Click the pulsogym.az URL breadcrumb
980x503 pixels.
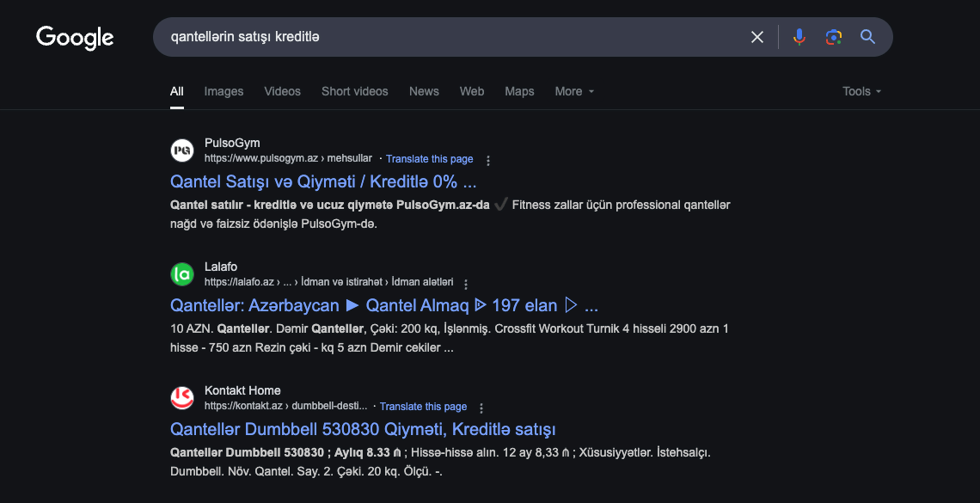[288, 158]
